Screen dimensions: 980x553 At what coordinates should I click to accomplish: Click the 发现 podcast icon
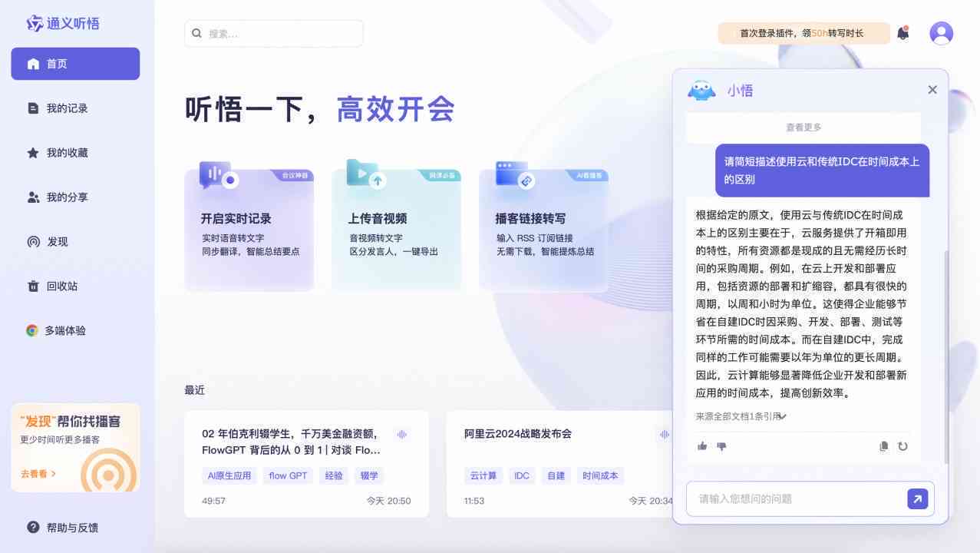pos(33,242)
